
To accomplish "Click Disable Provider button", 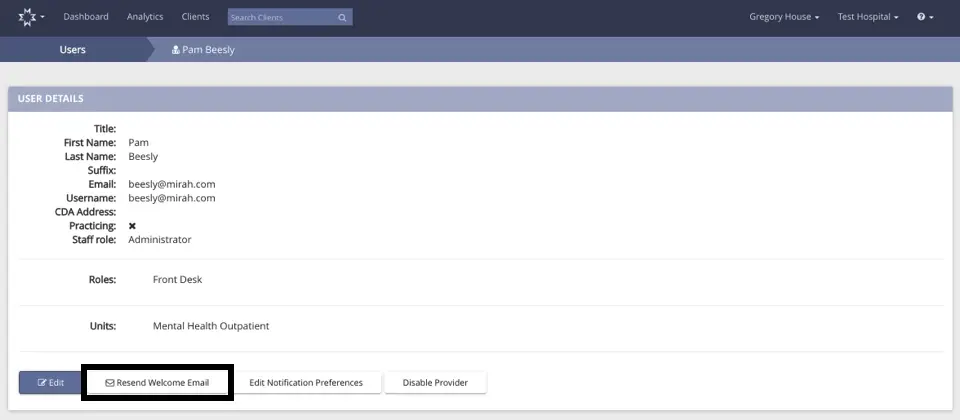I will (x=435, y=383).
